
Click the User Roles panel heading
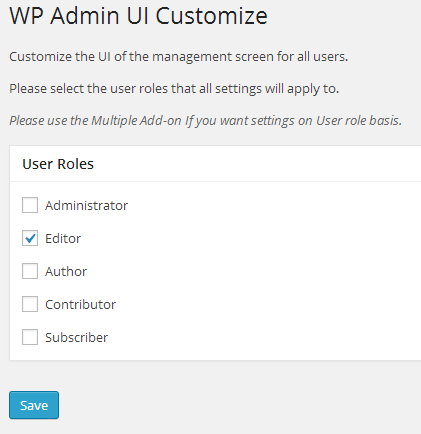(x=58, y=164)
